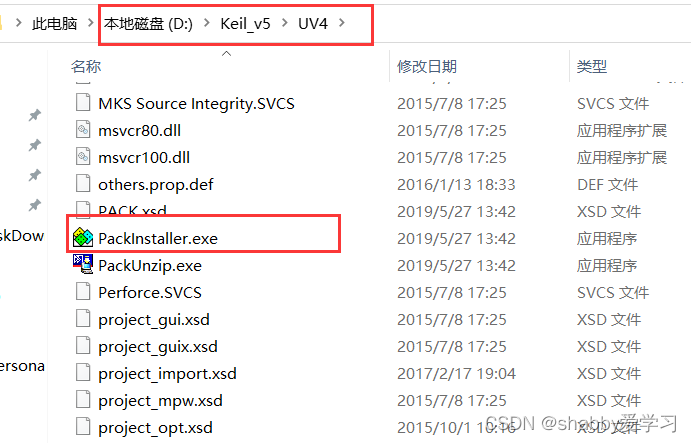This screenshot has height=443, width=691.
Task: Expand the chevron after 此电脑 in the path
Action: (x=91, y=24)
